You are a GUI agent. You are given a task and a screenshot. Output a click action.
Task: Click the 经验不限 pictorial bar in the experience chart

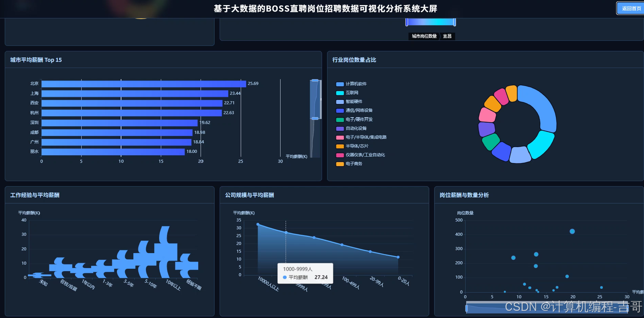tap(187, 266)
